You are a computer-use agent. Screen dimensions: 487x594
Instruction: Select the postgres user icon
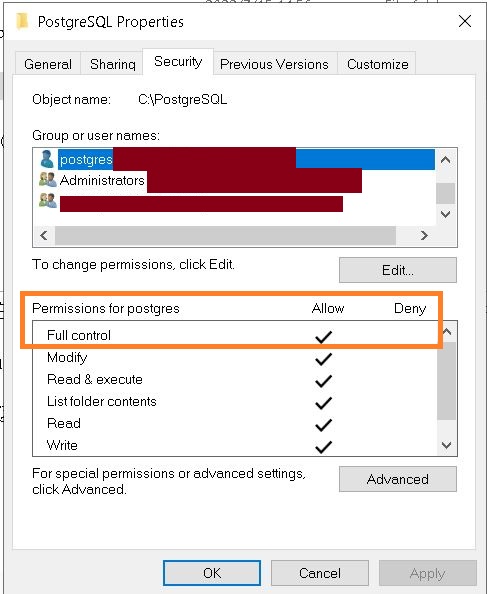(47, 159)
